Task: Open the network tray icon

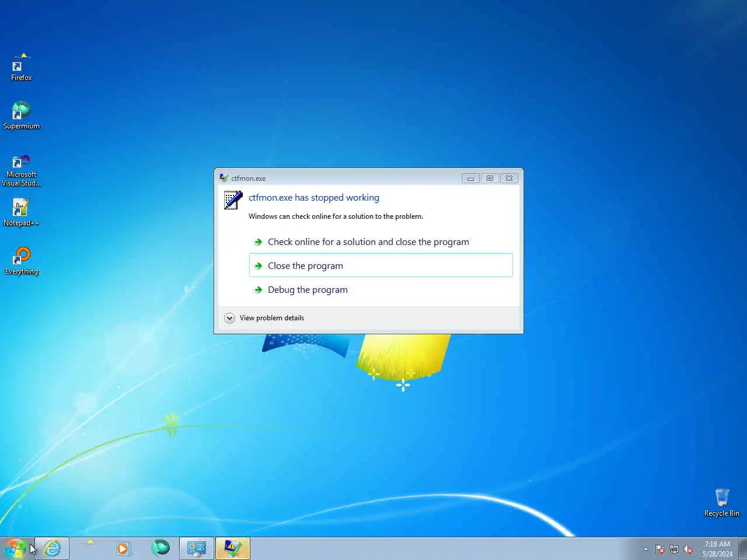Action: click(674, 549)
